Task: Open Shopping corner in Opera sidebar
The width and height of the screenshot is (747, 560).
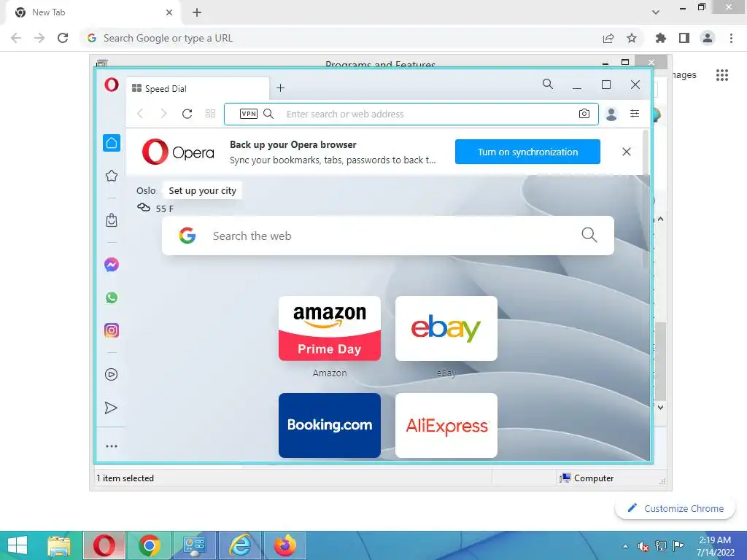Action: point(112,220)
